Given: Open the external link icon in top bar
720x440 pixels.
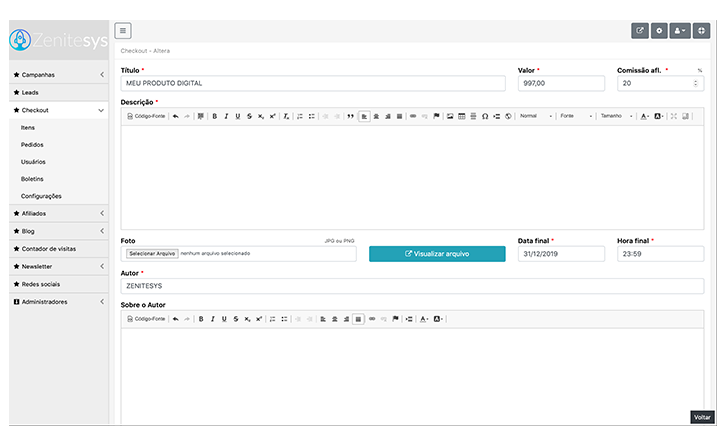Looking at the screenshot, I should 640,31.
